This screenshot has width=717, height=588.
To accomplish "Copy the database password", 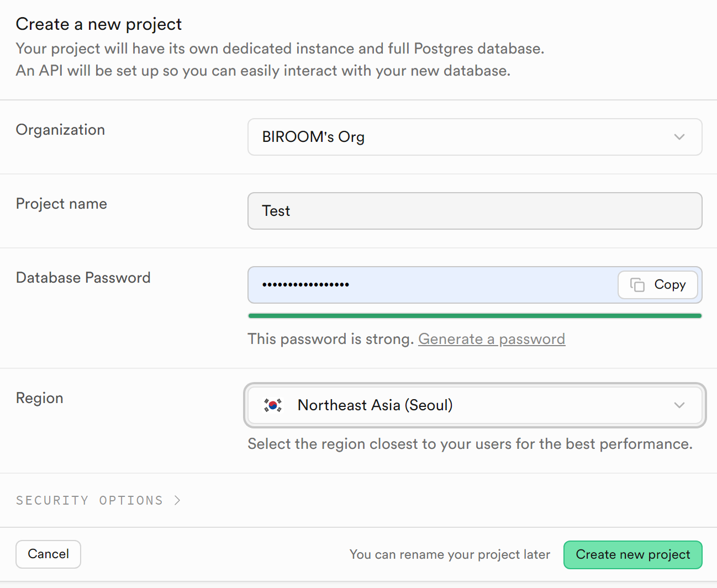I will [658, 285].
